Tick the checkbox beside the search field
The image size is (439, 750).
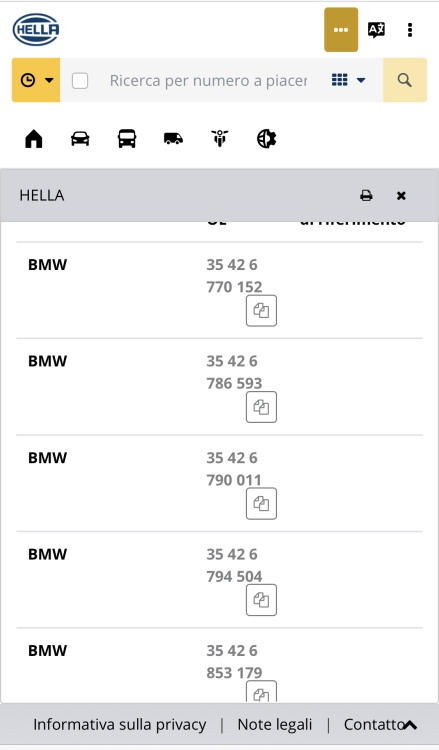(x=80, y=80)
